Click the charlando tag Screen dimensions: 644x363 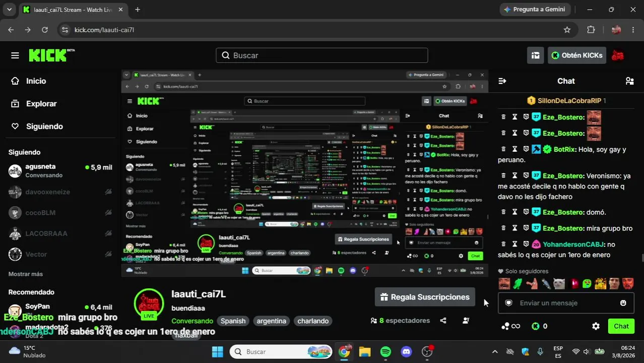click(313, 321)
